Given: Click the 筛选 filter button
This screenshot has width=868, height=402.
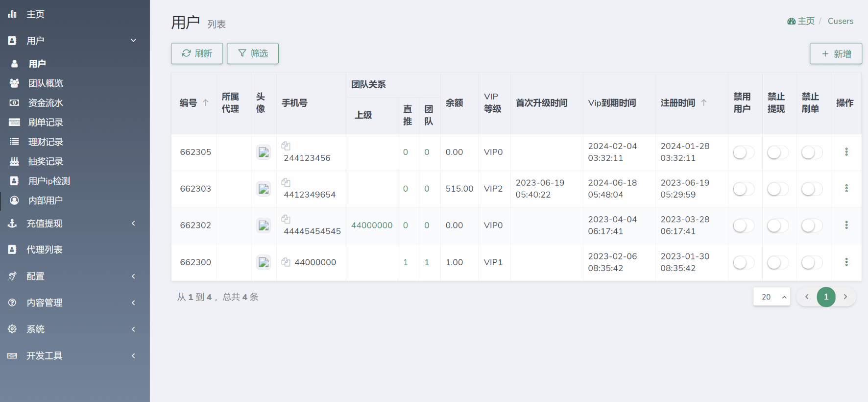Looking at the screenshot, I should (x=253, y=53).
